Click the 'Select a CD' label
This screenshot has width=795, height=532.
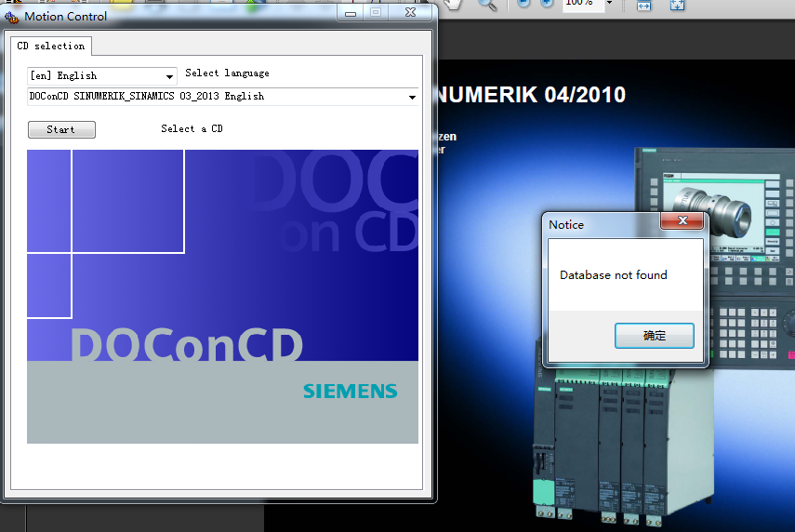(x=192, y=129)
